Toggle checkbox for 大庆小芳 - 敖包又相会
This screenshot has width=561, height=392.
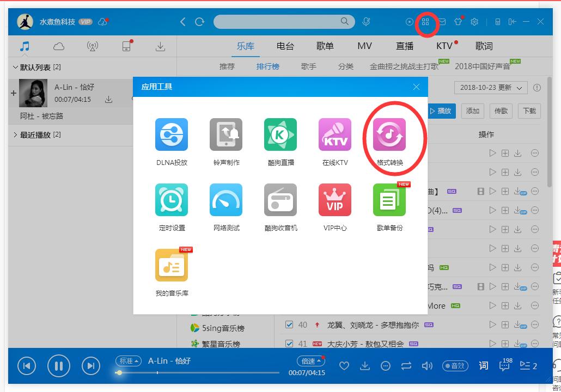pyautogui.click(x=288, y=344)
